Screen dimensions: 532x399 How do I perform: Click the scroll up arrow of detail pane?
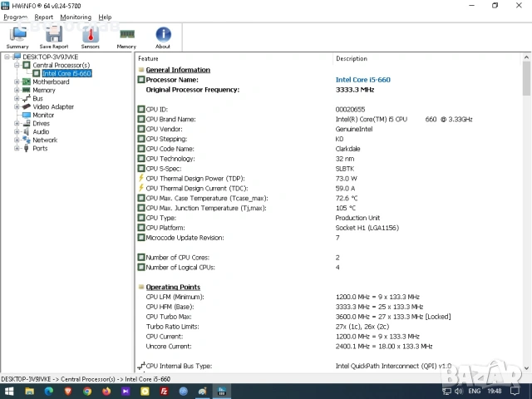(526, 57)
